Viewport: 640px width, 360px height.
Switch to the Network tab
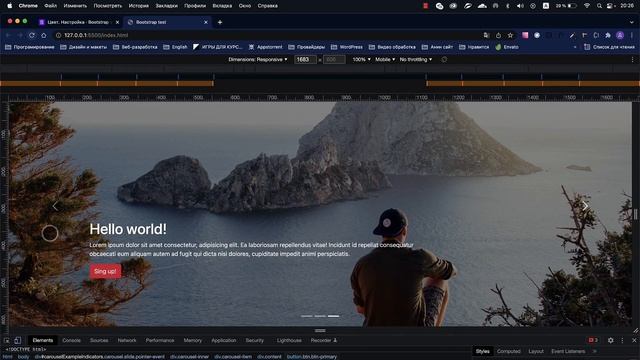127,340
